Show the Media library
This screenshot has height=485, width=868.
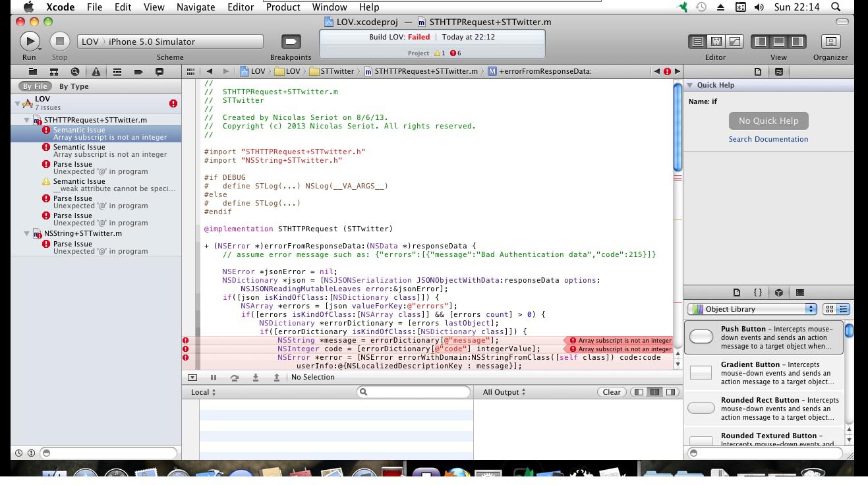tap(800, 292)
